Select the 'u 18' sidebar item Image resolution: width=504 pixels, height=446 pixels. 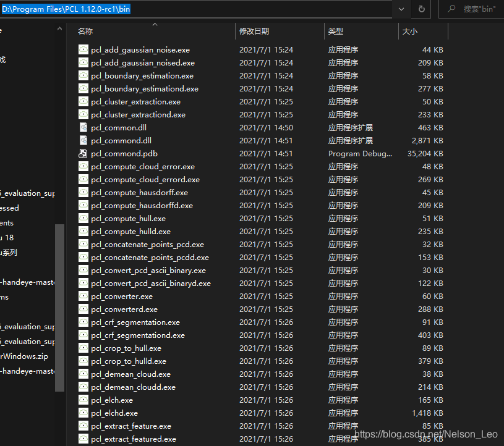[x=7, y=238]
